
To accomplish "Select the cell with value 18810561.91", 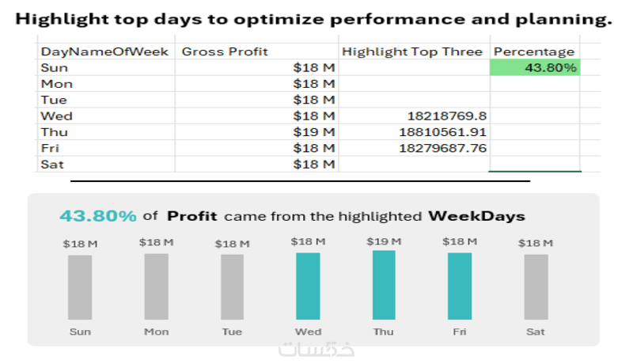I will point(414,132).
